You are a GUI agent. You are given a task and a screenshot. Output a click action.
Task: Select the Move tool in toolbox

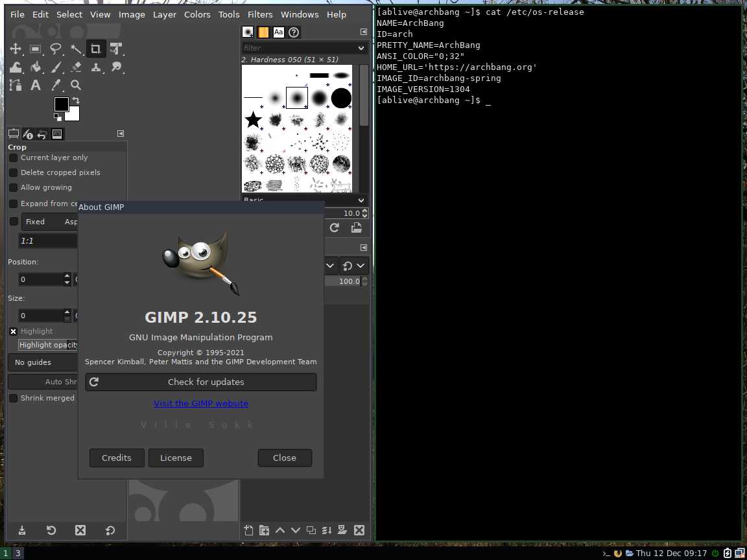click(x=16, y=49)
